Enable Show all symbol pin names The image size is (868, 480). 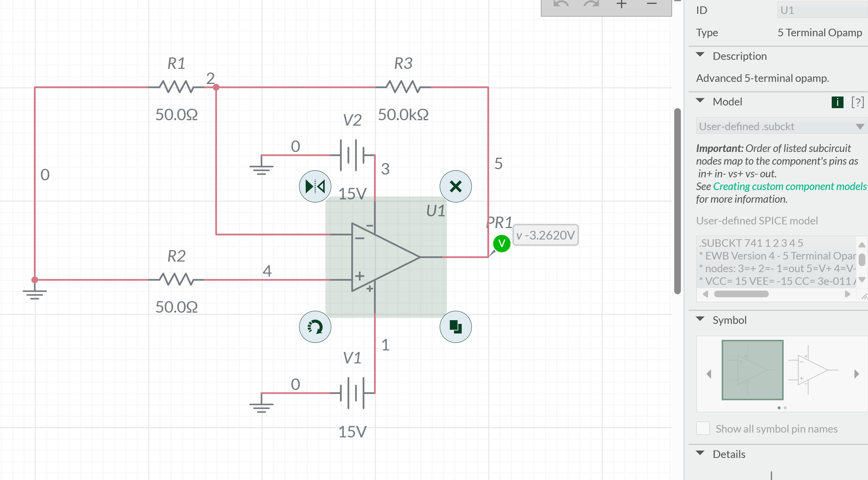[x=703, y=428]
